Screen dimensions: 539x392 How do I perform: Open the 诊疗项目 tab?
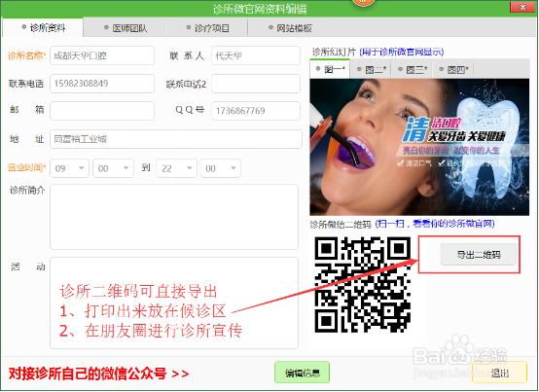point(206,28)
